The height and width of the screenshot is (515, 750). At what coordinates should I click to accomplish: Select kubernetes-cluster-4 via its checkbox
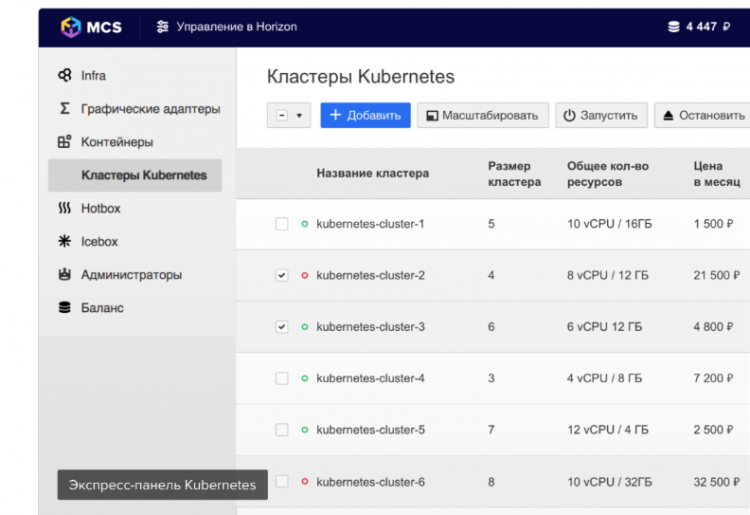pyautogui.click(x=282, y=378)
